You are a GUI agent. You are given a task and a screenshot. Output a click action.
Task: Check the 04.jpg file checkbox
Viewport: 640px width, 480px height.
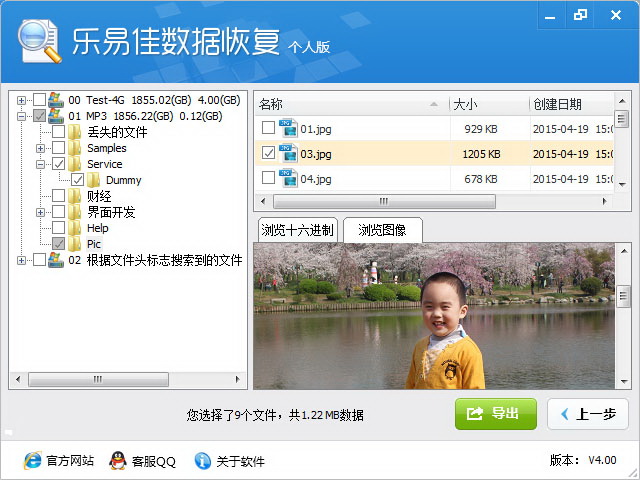tap(268, 178)
